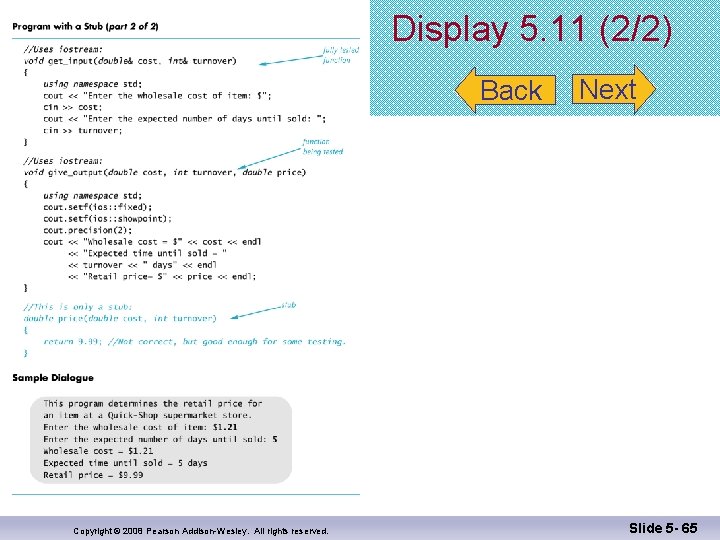Click the 'Sample Dialogue' heading
The image size is (720, 540).
point(53,378)
